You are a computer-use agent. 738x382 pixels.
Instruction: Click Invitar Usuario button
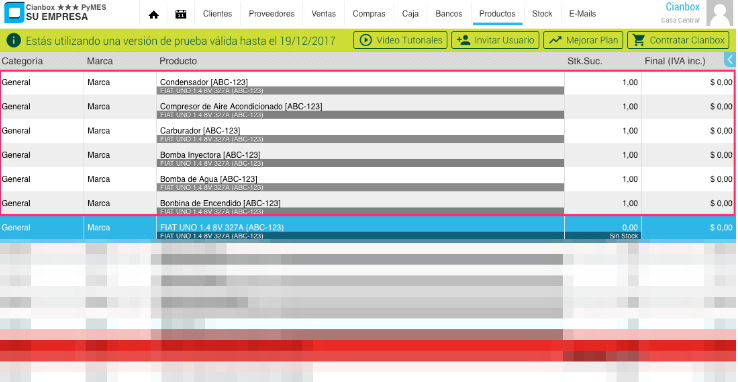click(x=496, y=40)
